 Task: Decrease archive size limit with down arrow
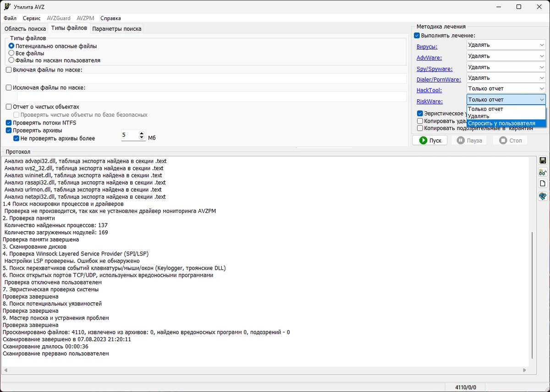click(x=141, y=138)
